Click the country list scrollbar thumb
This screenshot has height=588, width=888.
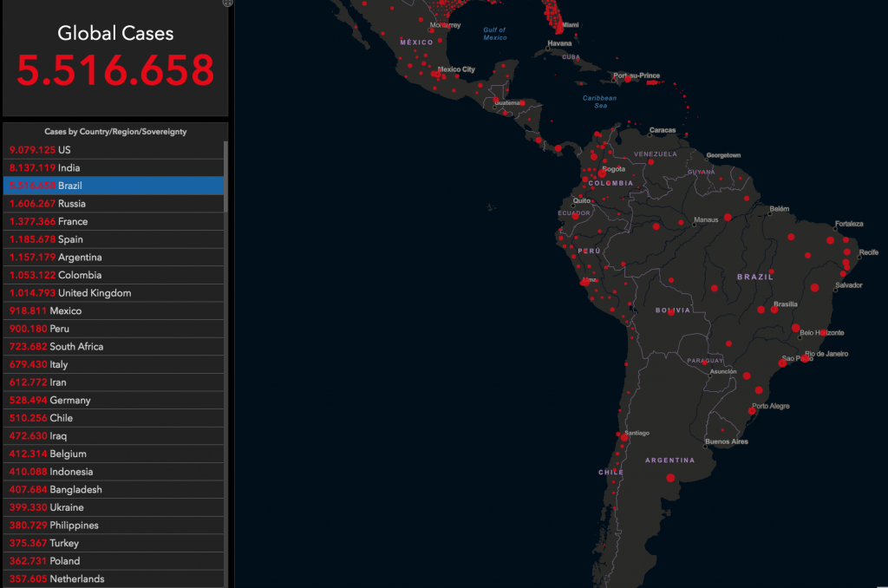point(225,178)
